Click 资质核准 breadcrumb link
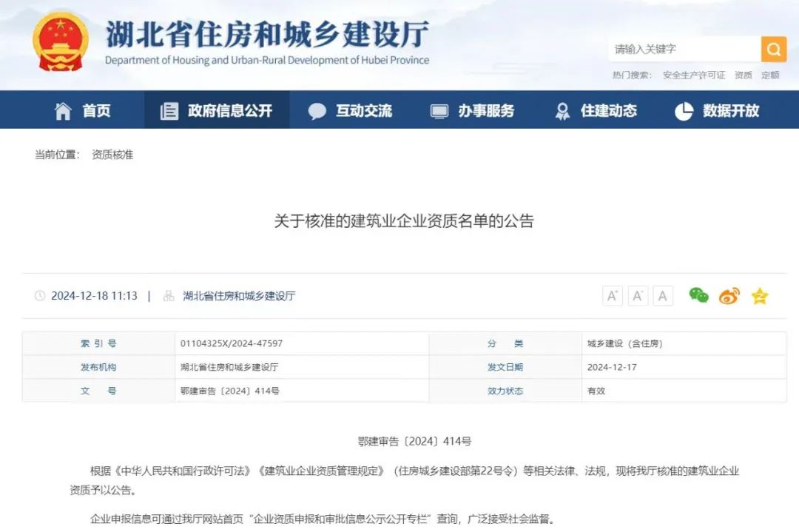This screenshot has width=799, height=532. pyautogui.click(x=112, y=155)
